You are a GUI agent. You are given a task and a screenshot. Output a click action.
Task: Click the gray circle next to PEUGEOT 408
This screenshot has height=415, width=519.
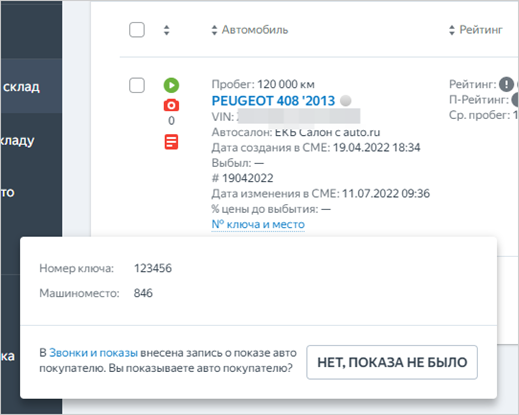coord(346,100)
